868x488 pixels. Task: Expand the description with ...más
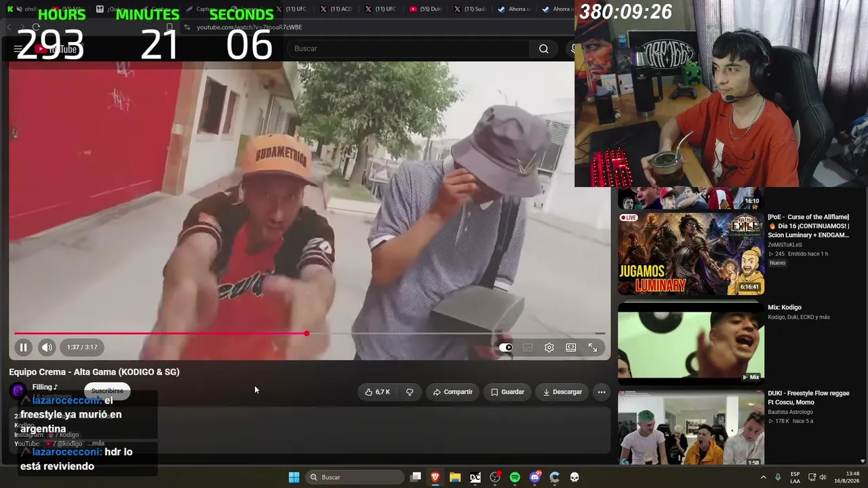coord(96,444)
